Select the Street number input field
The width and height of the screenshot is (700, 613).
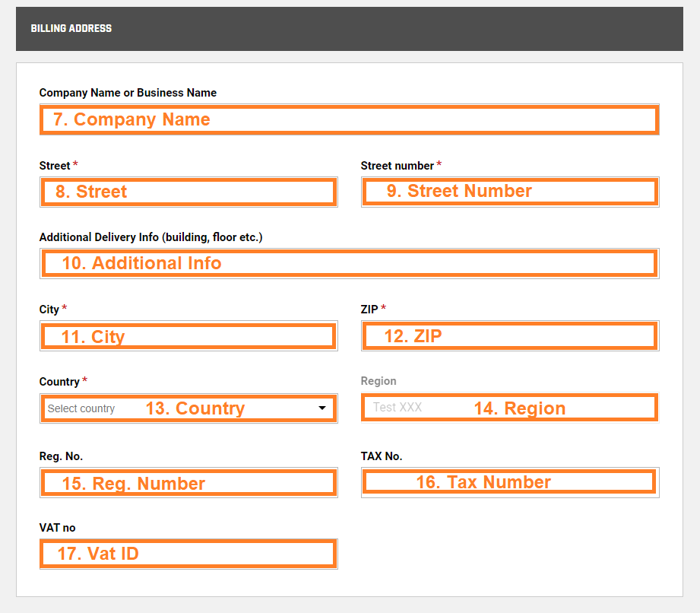[x=510, y=192]
